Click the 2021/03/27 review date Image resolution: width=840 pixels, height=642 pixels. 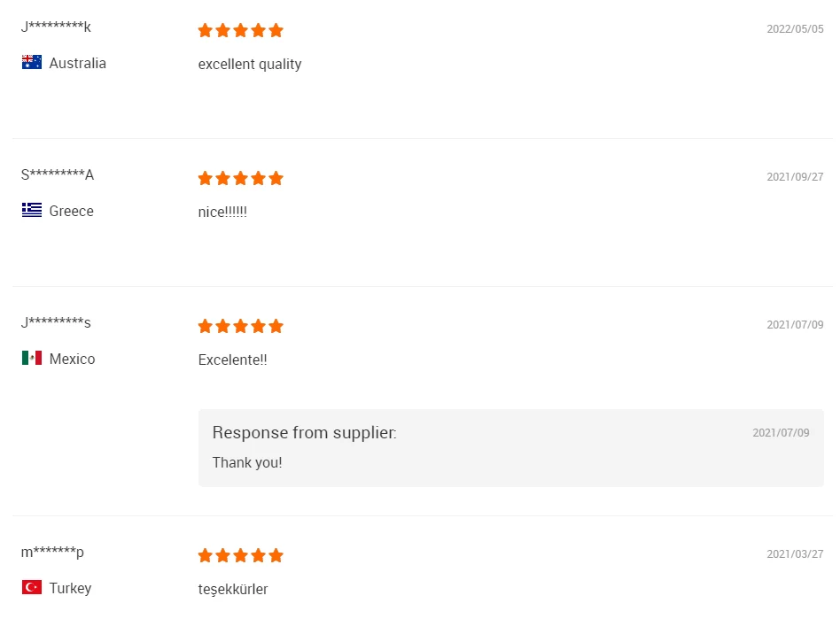tap(795, 554)
